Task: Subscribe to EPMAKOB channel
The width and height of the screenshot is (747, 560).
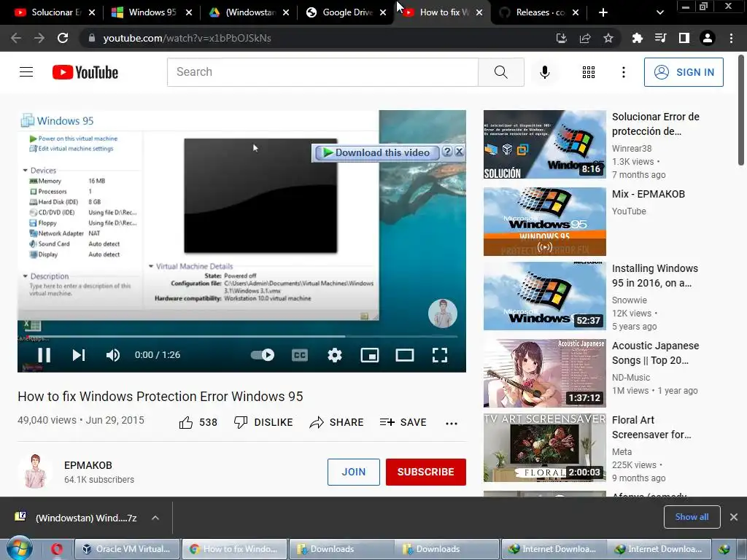Action: tap(426, 472)
